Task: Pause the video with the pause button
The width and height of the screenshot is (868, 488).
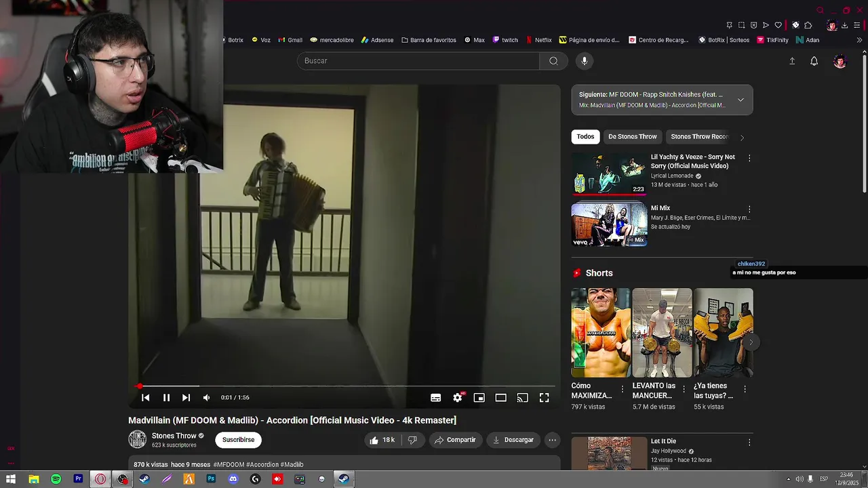Action: click(x=166, y=398)
